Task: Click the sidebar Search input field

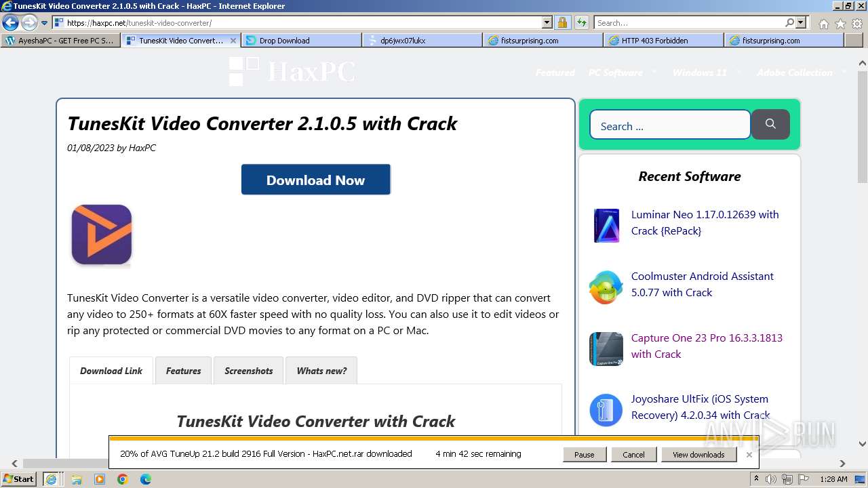Action: point(670,125)
